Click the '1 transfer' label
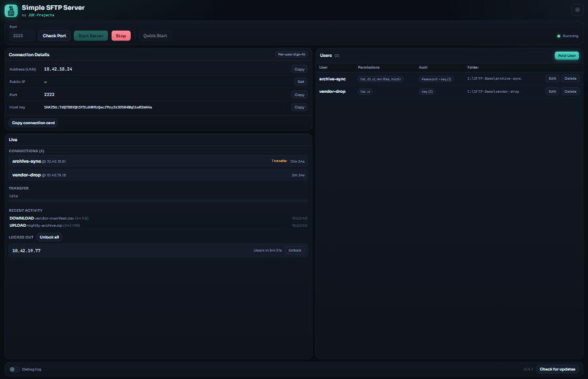Image resolution: width=588 pixels, height=379 pixels. [279, 161]
